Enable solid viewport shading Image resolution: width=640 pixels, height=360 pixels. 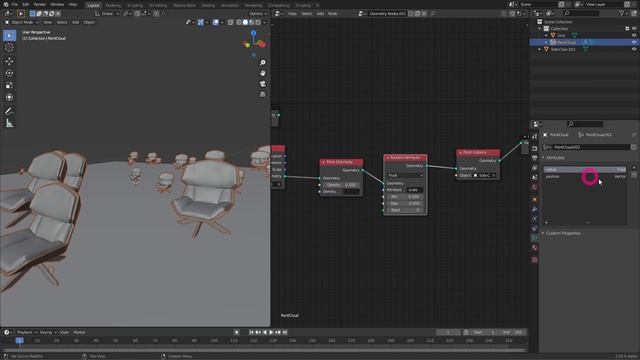(245, 22)
